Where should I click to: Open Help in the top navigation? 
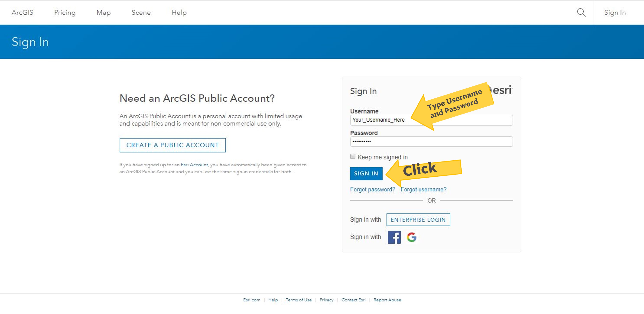coord(179,12)
